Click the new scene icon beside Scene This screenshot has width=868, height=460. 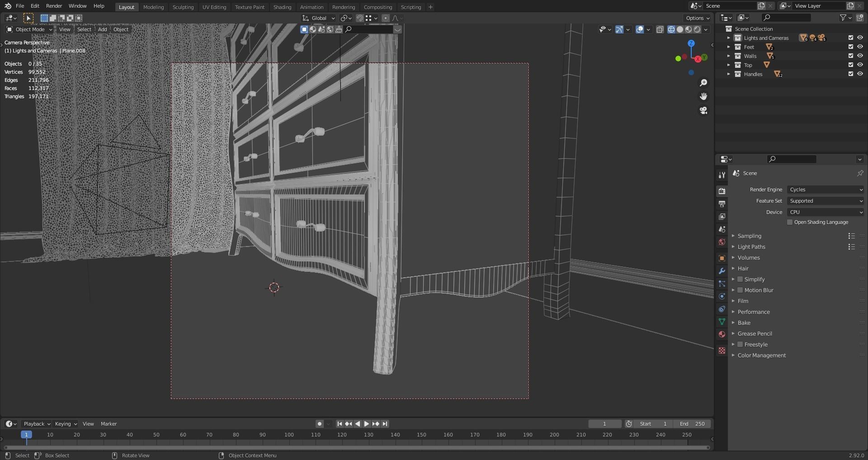(761, 6)
